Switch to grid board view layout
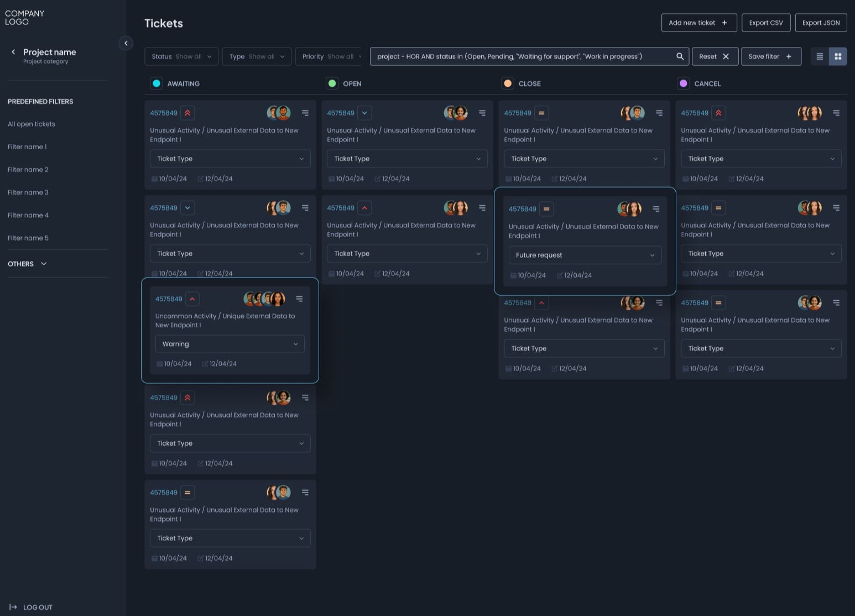This screenshot has width=855, height=616. pos(838,56)
